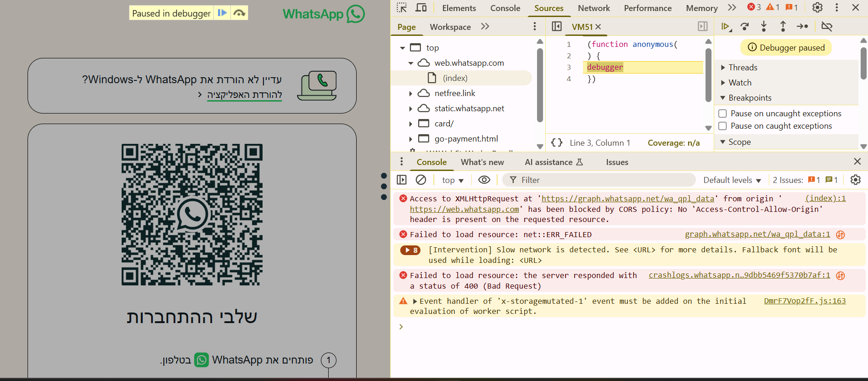Open the drawer three-dot menu
This screenshot has height=381, width=868.
point(402,161)
